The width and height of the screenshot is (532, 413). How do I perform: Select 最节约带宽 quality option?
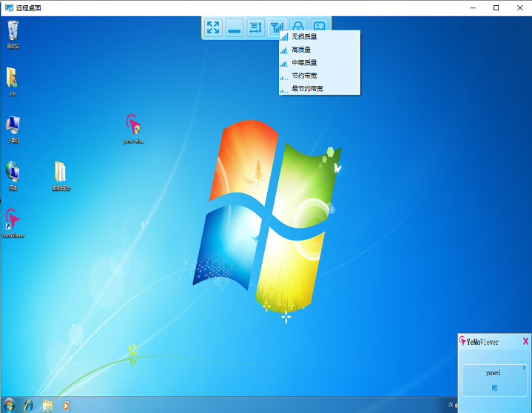point(319,89)
